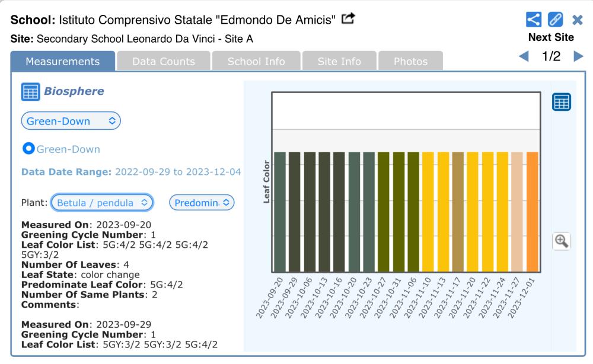The height and width of the screenshot is (364, 593).
Task: Click the magnifier zoom icon beside chart
Action: point(561,241)
